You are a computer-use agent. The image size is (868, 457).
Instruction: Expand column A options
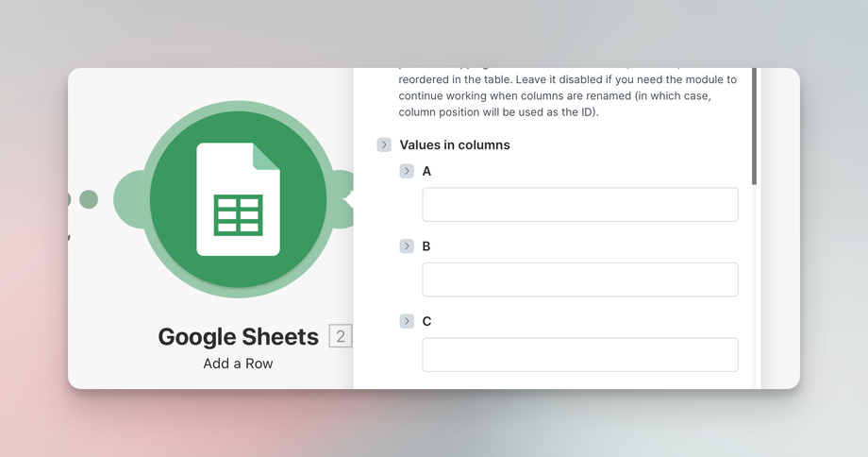[x=407, y=171]
